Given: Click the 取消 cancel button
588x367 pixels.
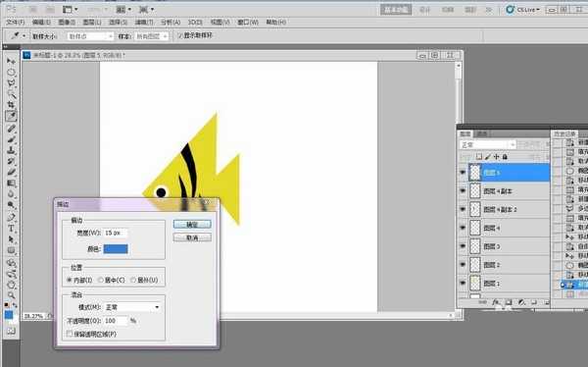Looking at the screenshot, I should click(192, 237).
